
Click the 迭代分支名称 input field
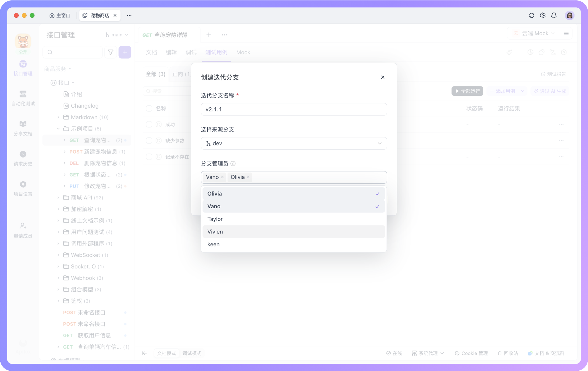(x=294, y=109)
